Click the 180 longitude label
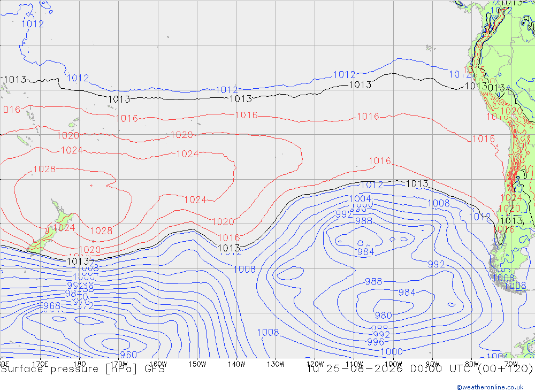 click(80, 364)
